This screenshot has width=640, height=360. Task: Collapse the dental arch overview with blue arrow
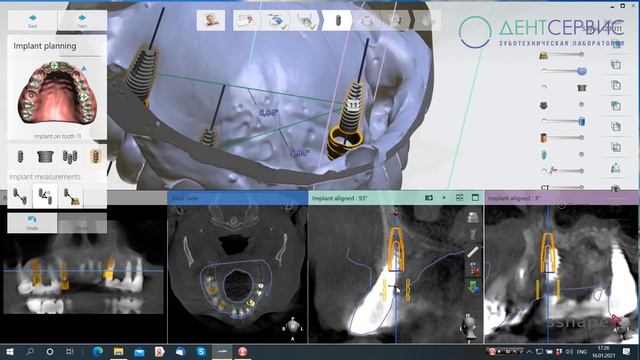(84, 69)
